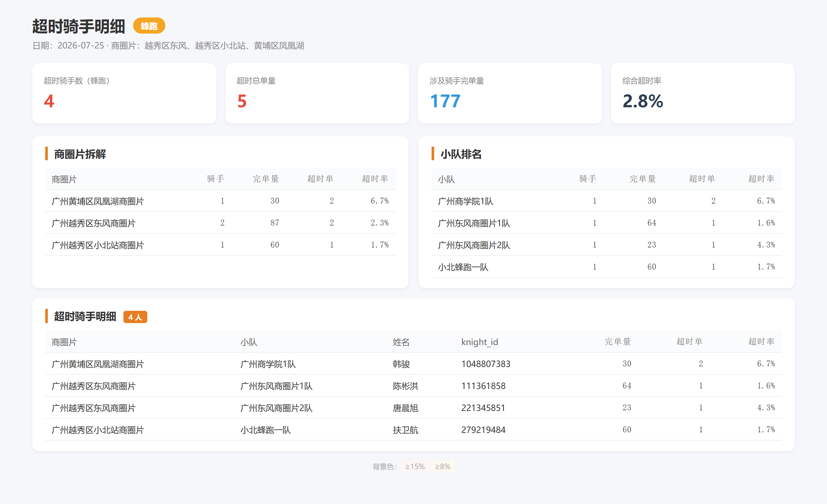Click the 超时率 column header in 小队排名 table
The image size is (827, 504).
tap(761, 179)
